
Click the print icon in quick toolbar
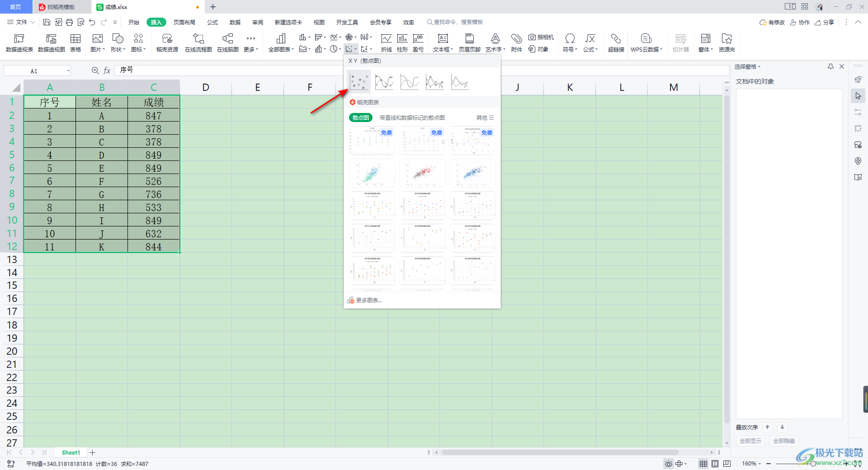pyautogui.click(x=69, y=22)
